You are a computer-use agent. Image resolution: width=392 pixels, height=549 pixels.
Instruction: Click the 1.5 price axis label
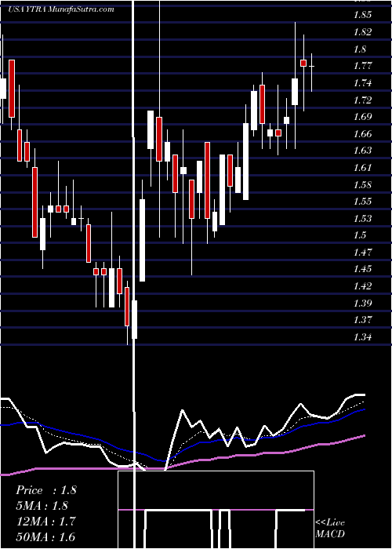[360, 235]
